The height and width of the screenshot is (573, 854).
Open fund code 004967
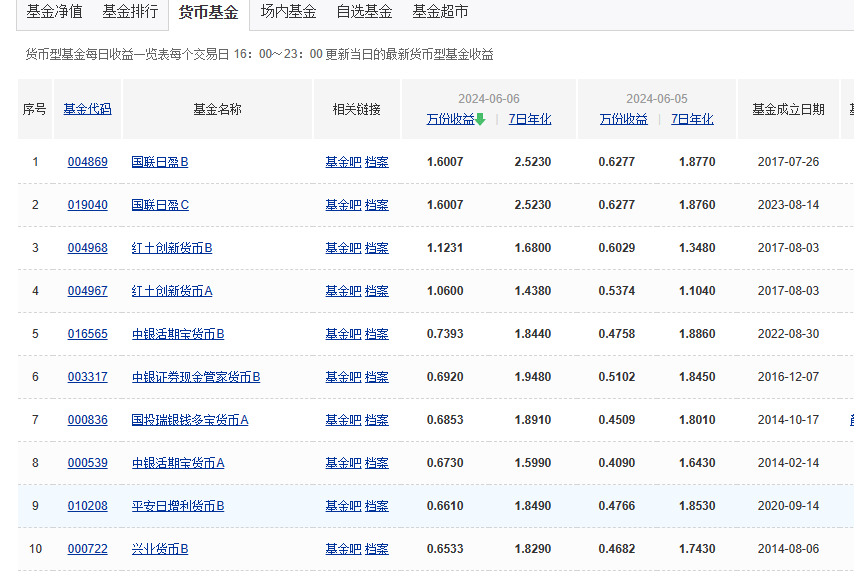pyautogui.click(x=88, y=291)
